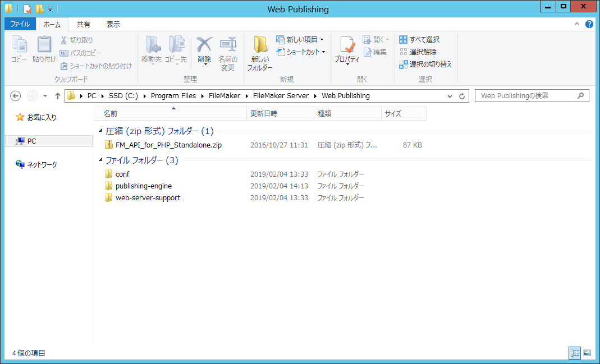Screen dimensions: 600x364
Task: Click the refresh button in address bar
Action: click(x=462, y=96)
